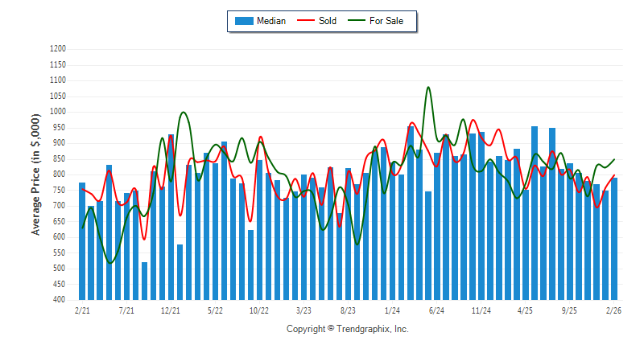The width and height of the screenshot is (644, 349).
Task: Click the blue Median legend swatch
Action: [x=243, y=21]
